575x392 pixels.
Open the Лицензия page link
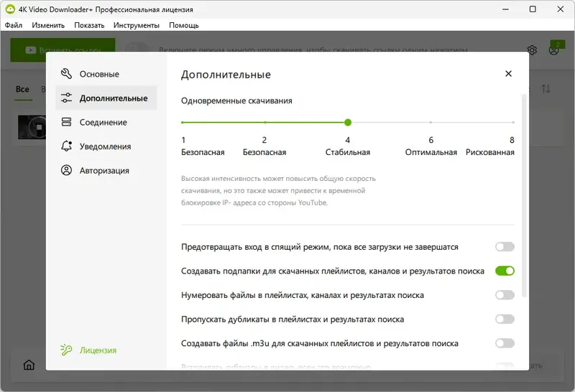point(98,350)
